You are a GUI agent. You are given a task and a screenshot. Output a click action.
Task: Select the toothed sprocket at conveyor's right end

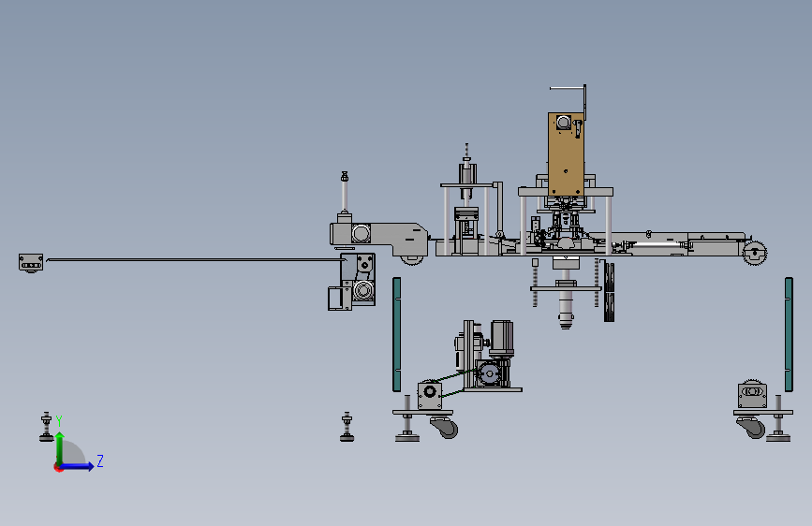(755, 254)
